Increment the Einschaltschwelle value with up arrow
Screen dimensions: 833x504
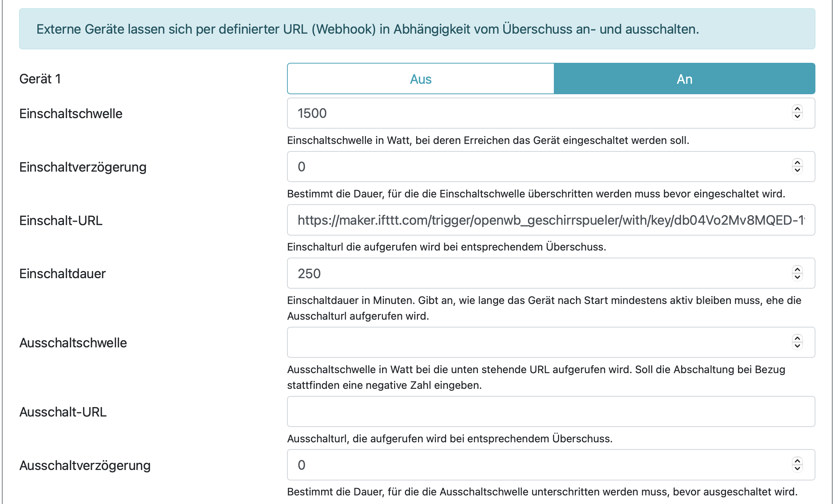797,109
